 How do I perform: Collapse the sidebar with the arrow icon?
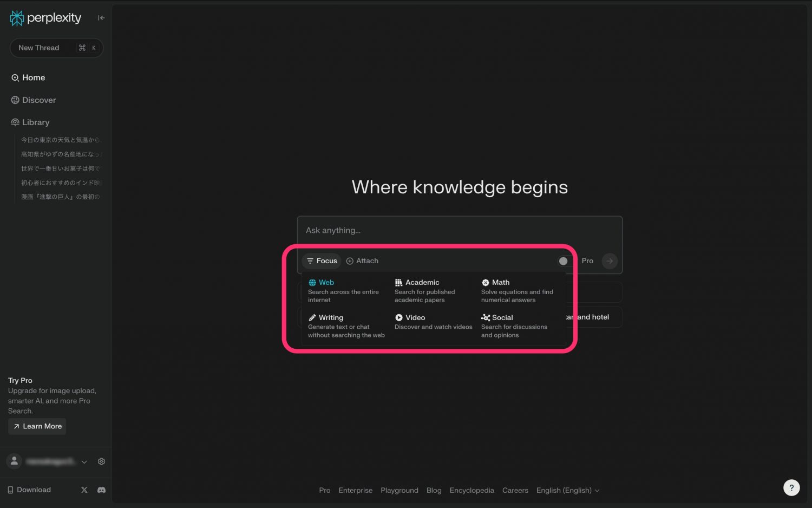point(101,18)
